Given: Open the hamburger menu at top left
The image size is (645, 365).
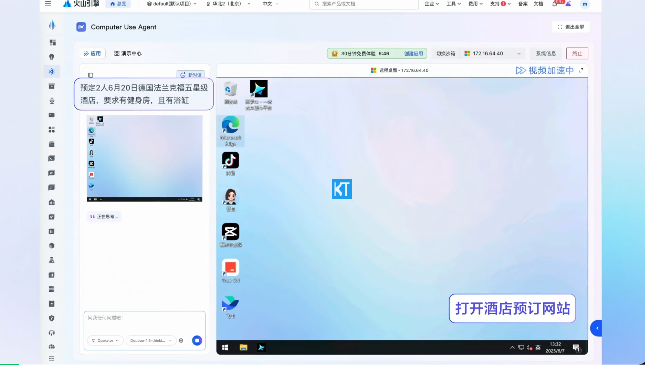Looking at the screenshot, I should (x=48, y=4).
